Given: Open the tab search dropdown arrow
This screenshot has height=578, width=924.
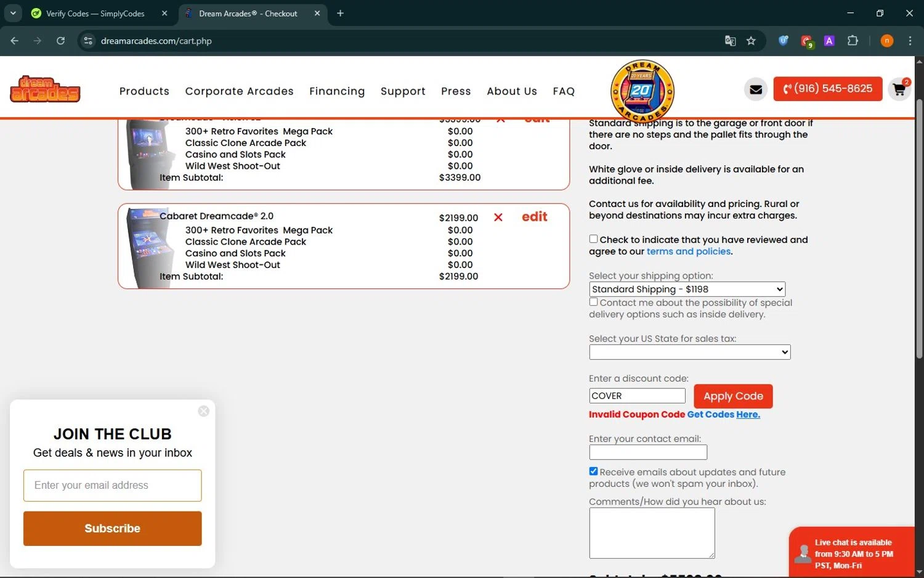Looking at the screenshot, I should click(13, 13).
